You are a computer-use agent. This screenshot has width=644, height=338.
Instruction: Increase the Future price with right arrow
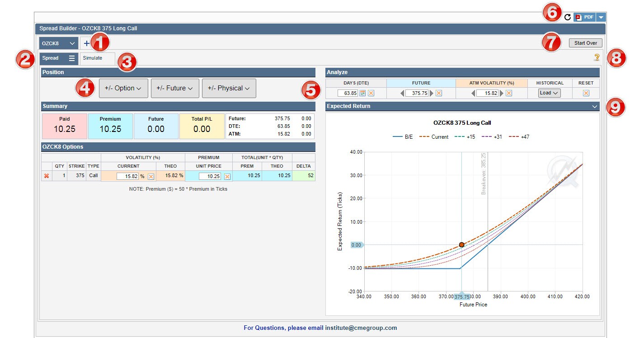coord(432,93)
